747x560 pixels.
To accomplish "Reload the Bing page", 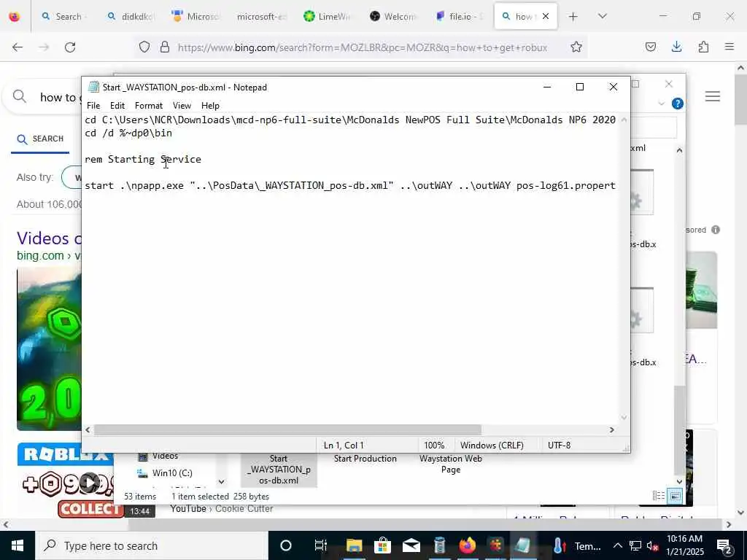I will point(70,47).
